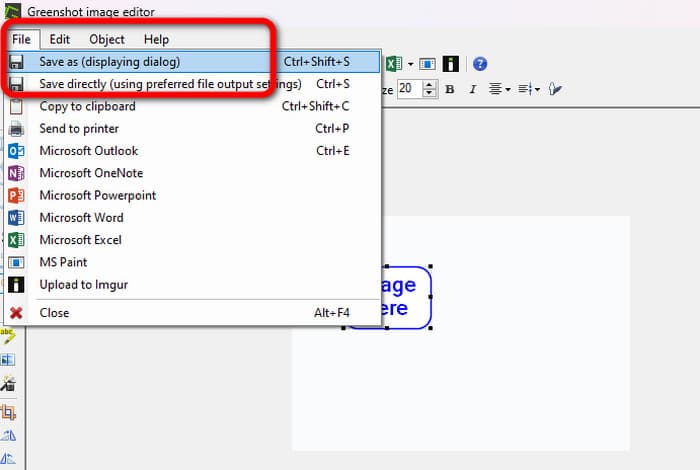This screenshot has width=700, height=470.
Task: Choose MS Paint in File menu
Action: [192, 262]
